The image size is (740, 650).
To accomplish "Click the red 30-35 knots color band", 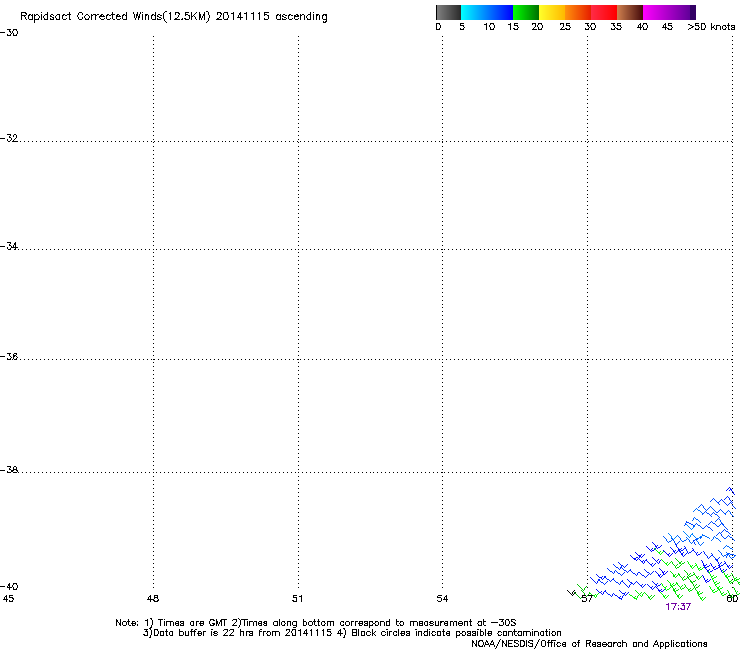I will [604, 12].
